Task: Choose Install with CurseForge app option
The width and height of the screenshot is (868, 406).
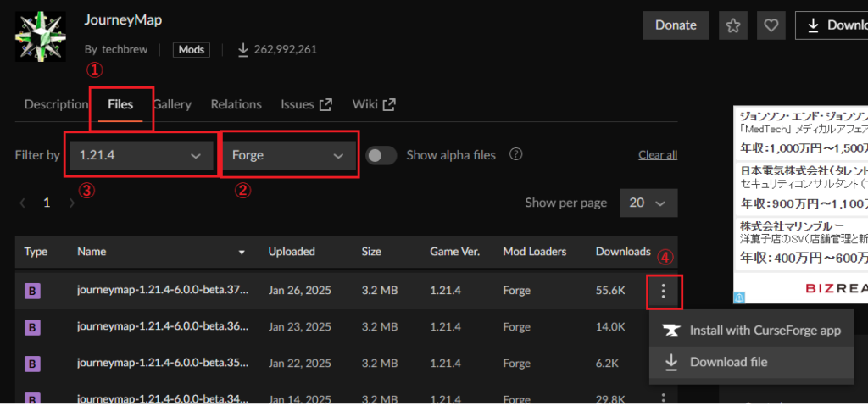Action: tap(765, 331)
